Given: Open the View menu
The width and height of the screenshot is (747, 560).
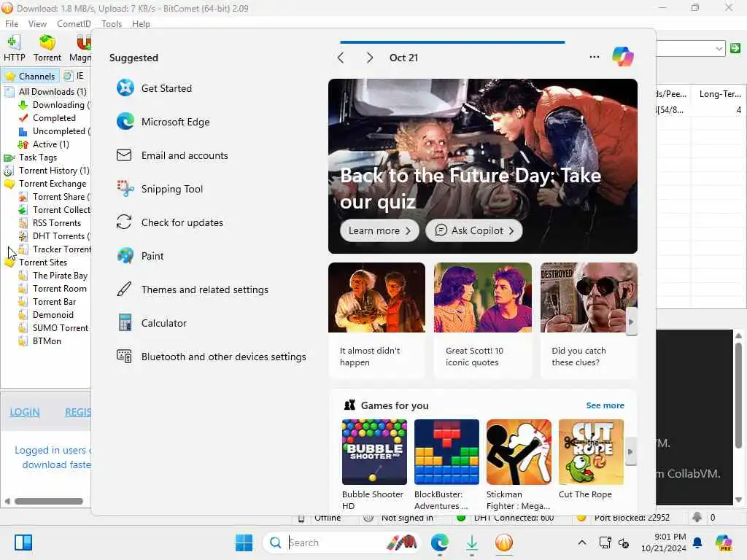Looking at the screenshot, I should [37, 24].
